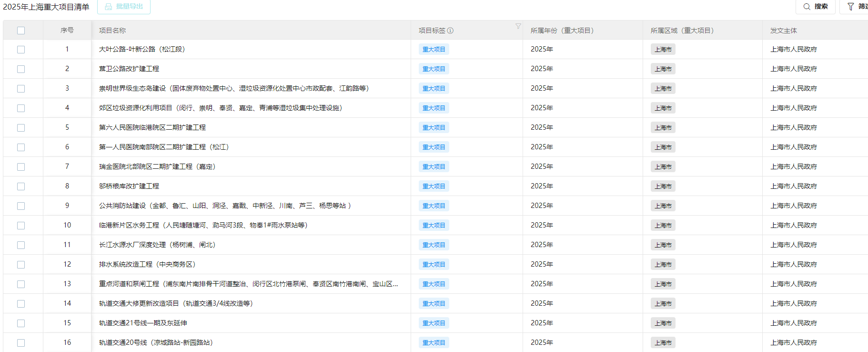Open the 搜索 search button

pyautogui.click(x=815, y=7)
